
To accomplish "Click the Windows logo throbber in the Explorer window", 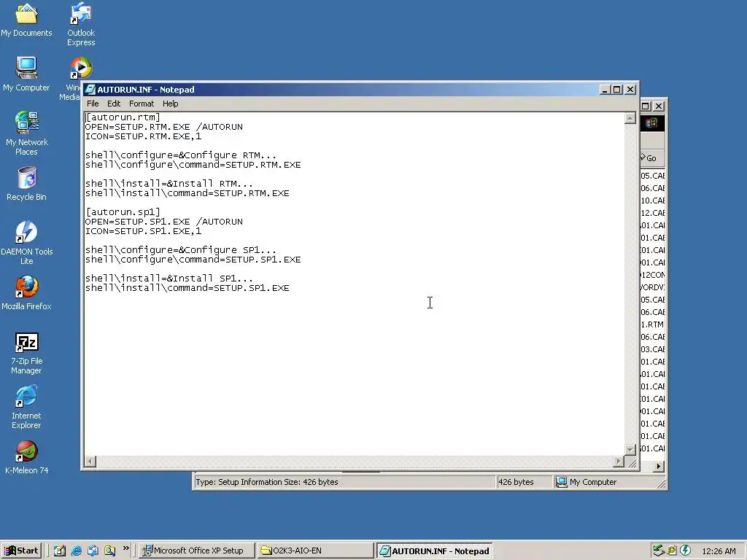I will pyautogui.click(x=651, y=123).
